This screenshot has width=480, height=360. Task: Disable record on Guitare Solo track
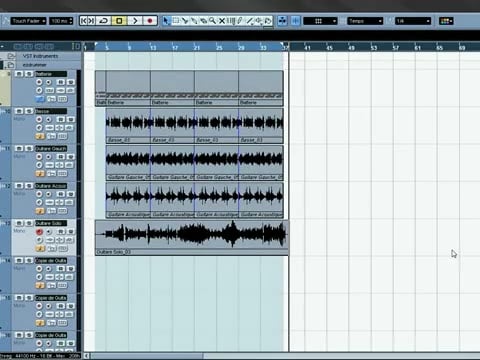coord(39,231)
